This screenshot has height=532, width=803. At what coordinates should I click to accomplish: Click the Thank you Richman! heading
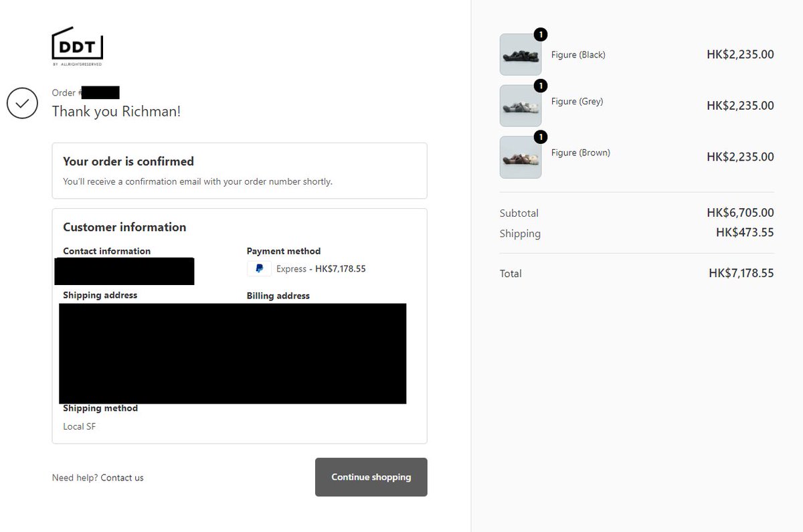[116, 111]
